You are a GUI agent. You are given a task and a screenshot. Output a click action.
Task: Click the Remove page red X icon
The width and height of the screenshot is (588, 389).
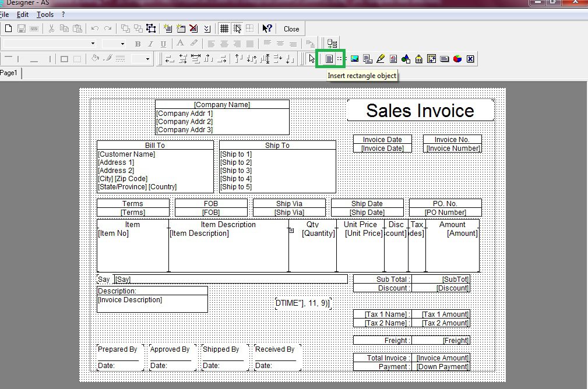tap(193, 29)
